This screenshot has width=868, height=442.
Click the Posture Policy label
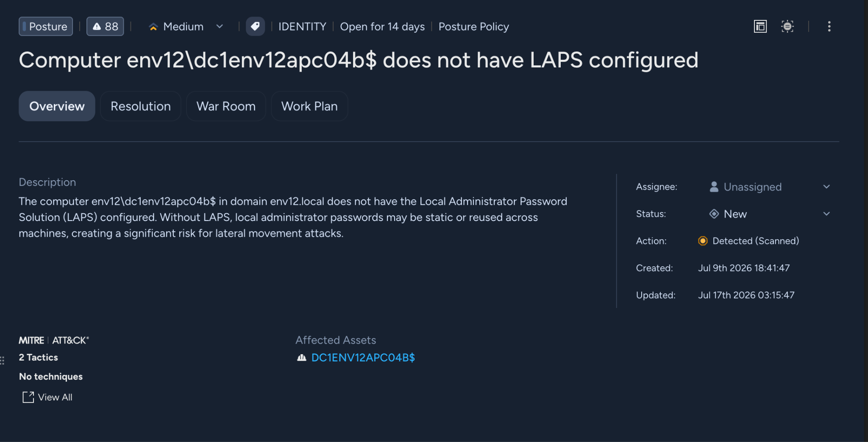click(473, 26)
